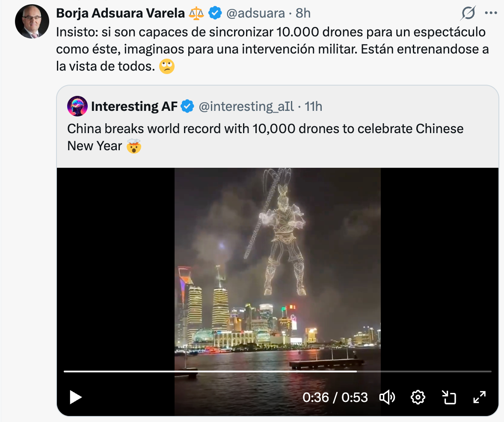Click the Borja Adsuara Varela display name
The width and height of the screenshot is (504, 422).
coord(121,13)
